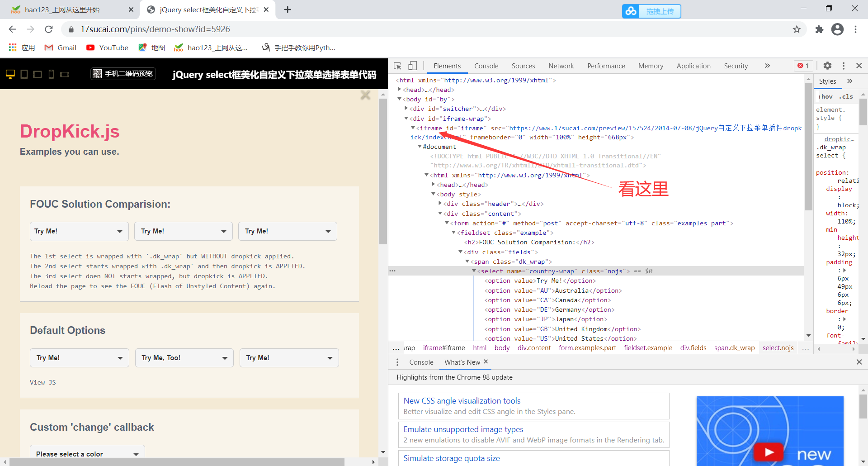This screenshot has width=868, height=466.
Task: Close the demo preview panel X
Action: [365, 95]
